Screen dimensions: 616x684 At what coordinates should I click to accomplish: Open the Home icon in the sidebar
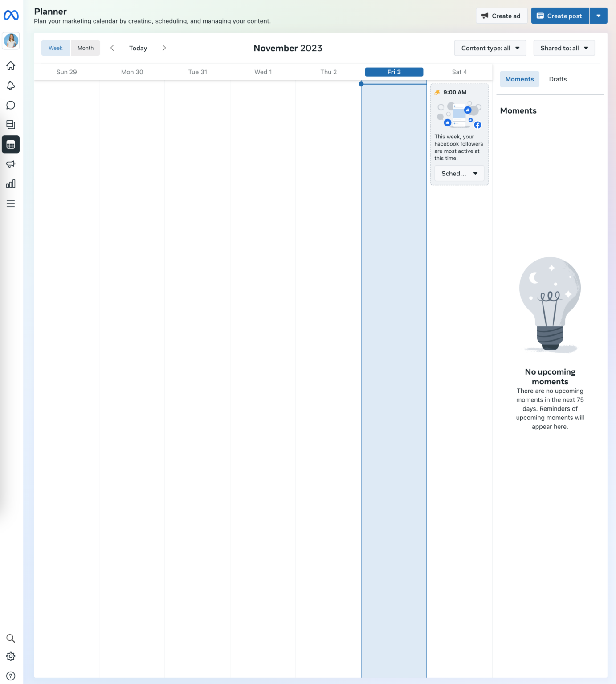click(x=11, y=65)
